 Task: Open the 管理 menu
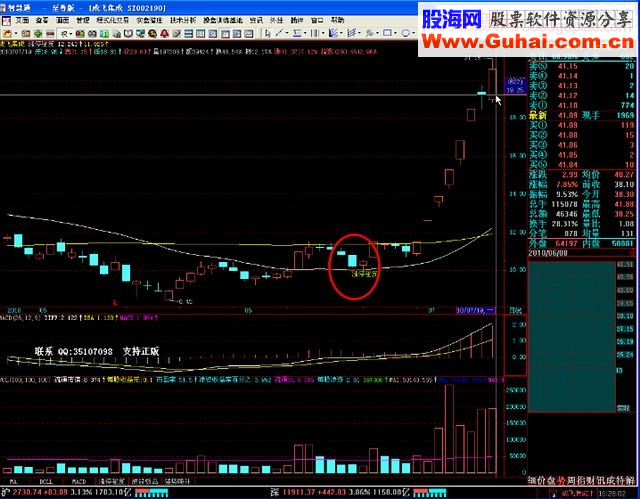tap(83, 20)
